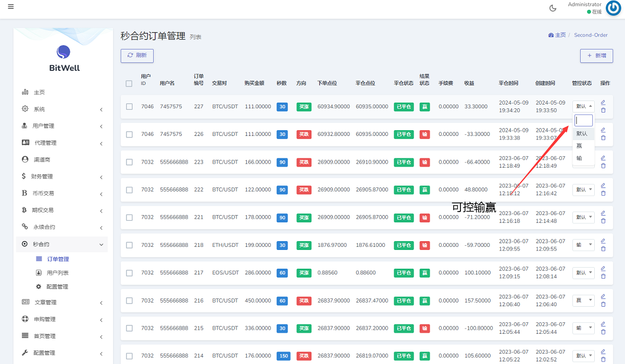
Task: Open 主页 in the sidebar
Action: click(62, 92)
